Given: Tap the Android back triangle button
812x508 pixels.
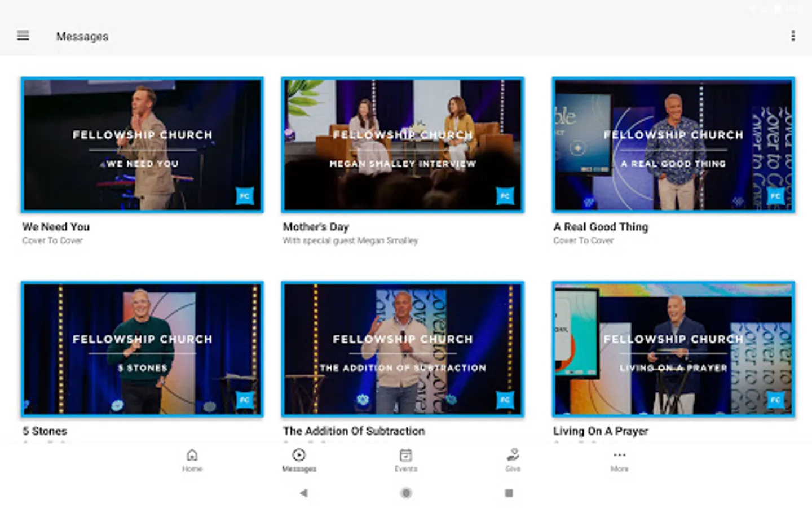Looking at the screenshot, I should click(304, 493).
